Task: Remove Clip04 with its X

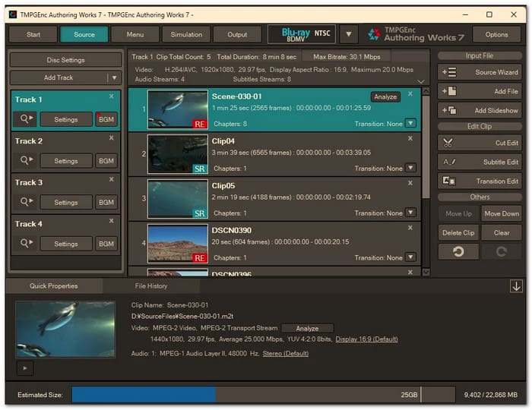Action: [410, 138]
